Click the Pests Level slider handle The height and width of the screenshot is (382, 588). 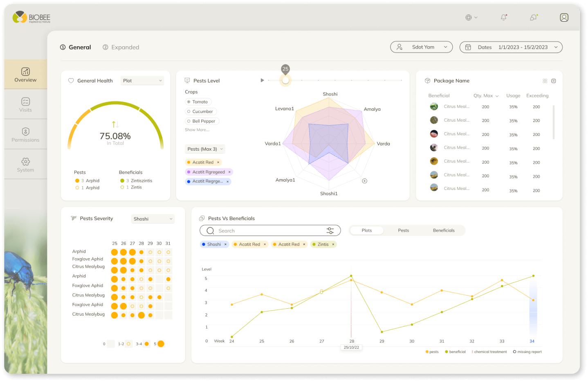[285, 80]
